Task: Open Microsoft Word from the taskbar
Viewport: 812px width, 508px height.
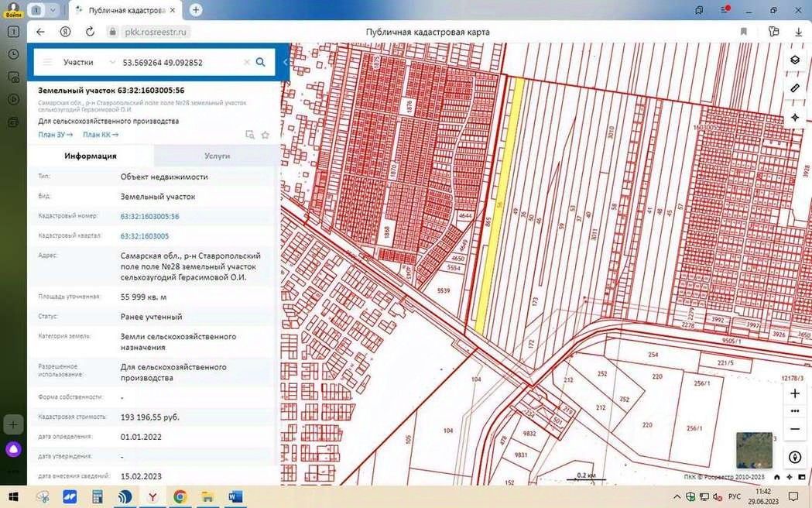Action: 235,496
